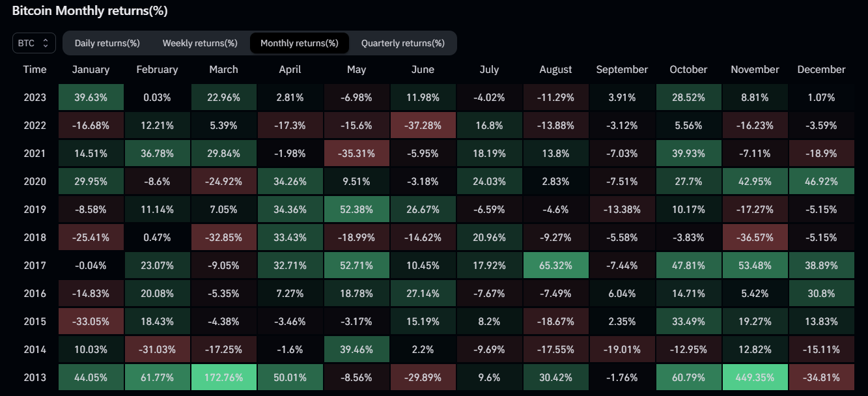The height and width of the screenshot is (396, 868).
Task: Click the March 2013 172.76% cell
Action: 223,377
